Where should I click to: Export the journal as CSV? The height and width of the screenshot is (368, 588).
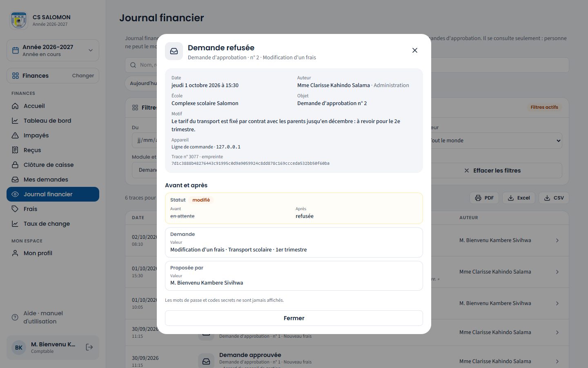pyautogui.click(x=554, y=198)
